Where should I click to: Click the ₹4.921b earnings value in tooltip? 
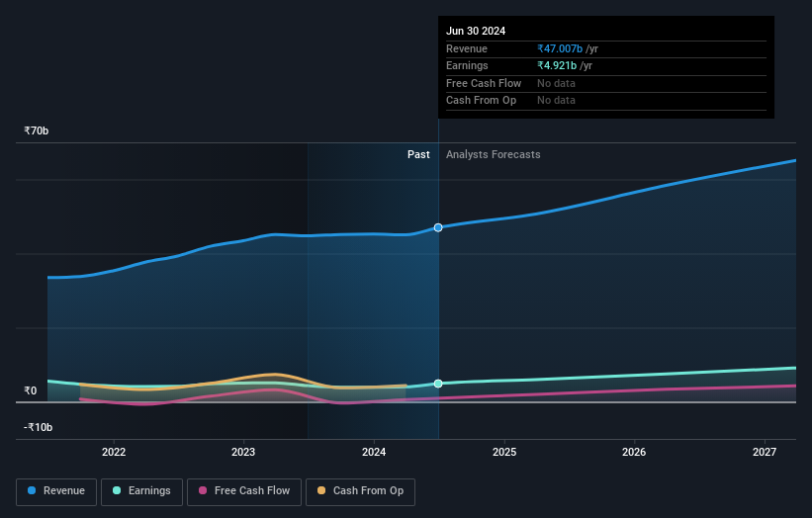557,65
